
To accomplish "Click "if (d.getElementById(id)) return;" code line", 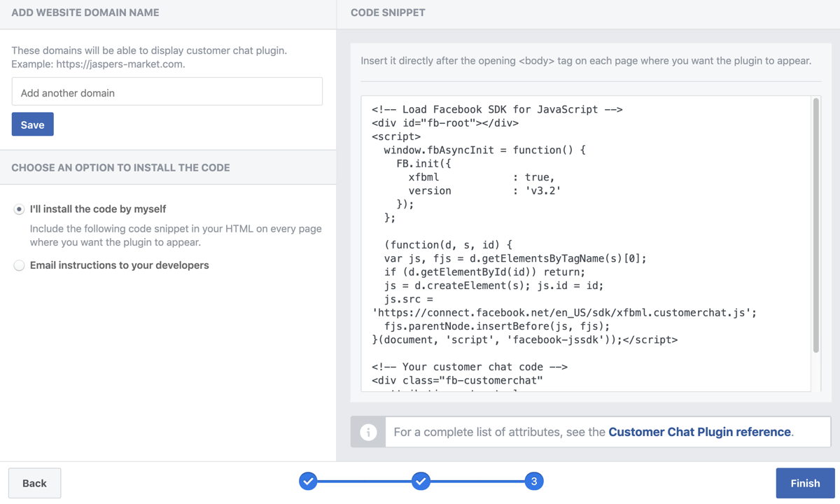I will (484, 272).
